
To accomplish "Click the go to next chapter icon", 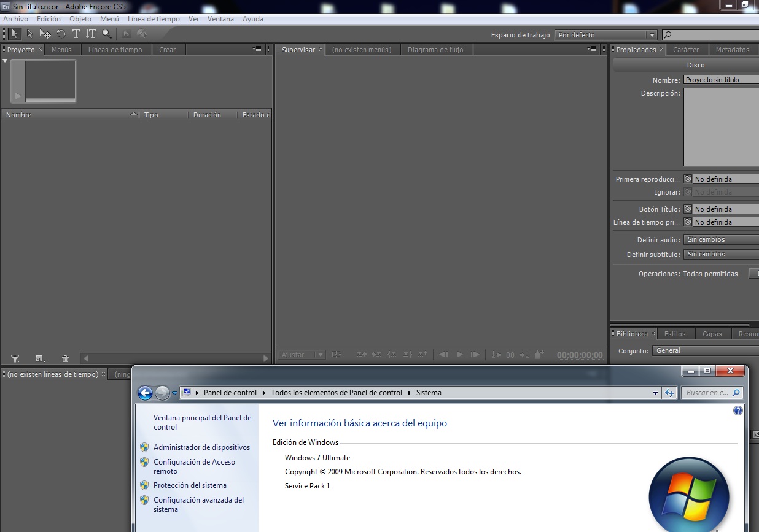I will pyautogui.click(x=524, y=355).
